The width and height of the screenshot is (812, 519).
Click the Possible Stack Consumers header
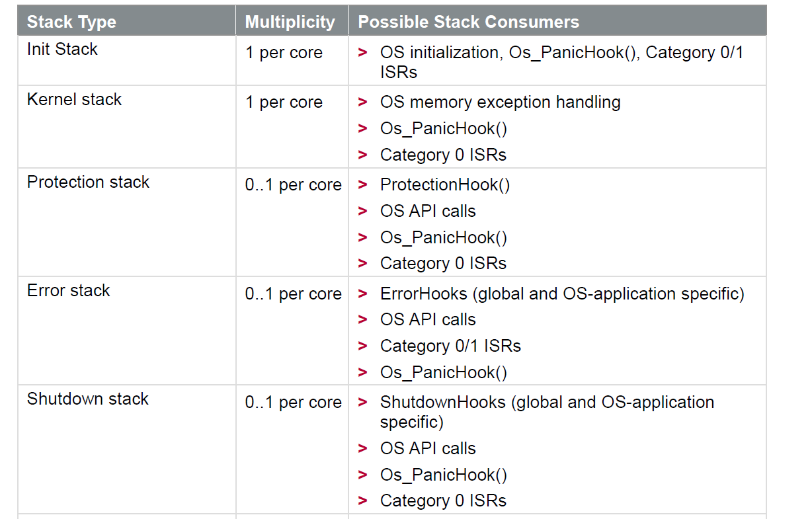coord(468,22)
